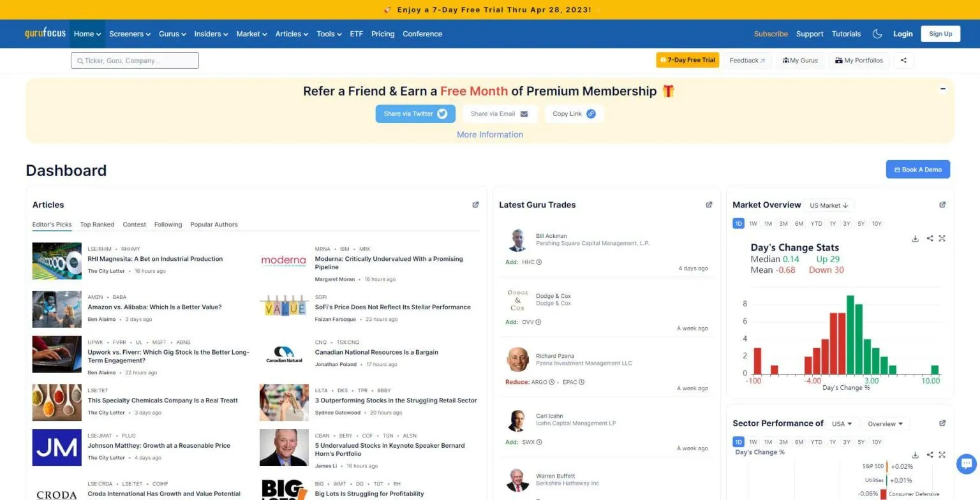The height and width of the screenshot is (500, 980).
Task: Open the Popular Authors tab
Action: pyautogui.click(x=214, y=224)
